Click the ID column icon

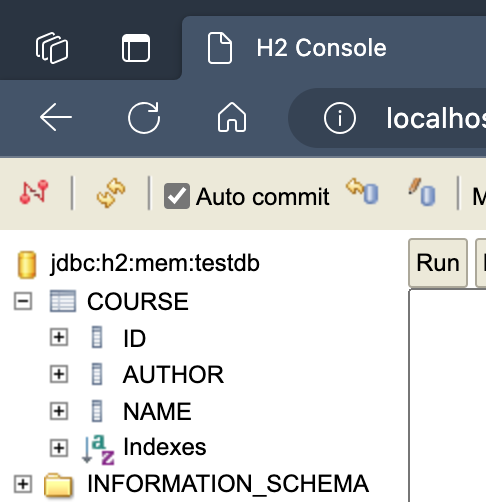(97, 338)
